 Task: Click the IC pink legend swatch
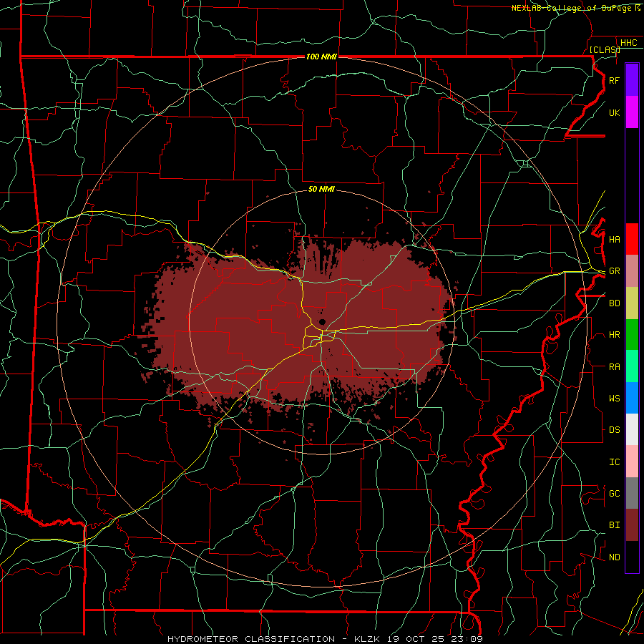632,462
